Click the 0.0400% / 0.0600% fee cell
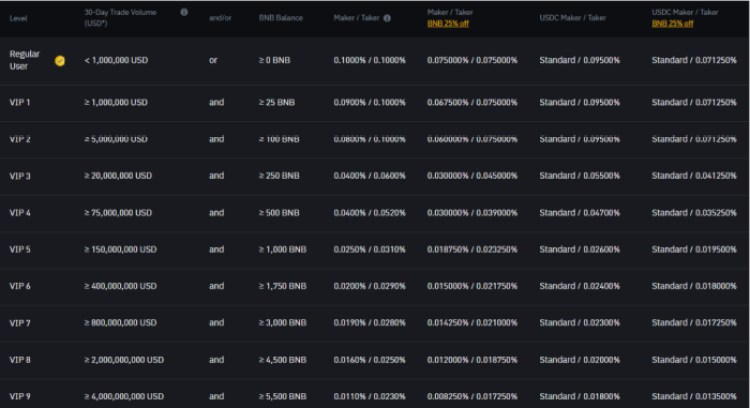This screenshot has width=750, height=408. [370, 176]
